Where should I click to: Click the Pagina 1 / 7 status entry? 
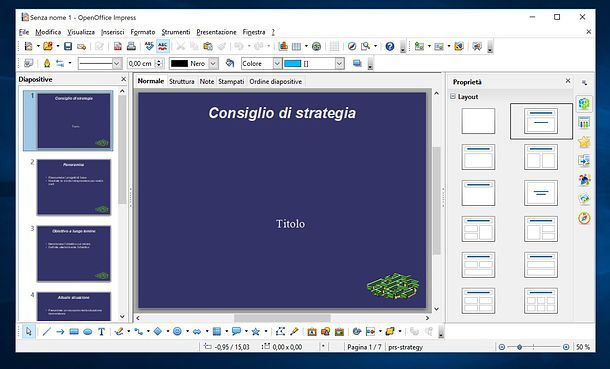[x=364, y=347]
